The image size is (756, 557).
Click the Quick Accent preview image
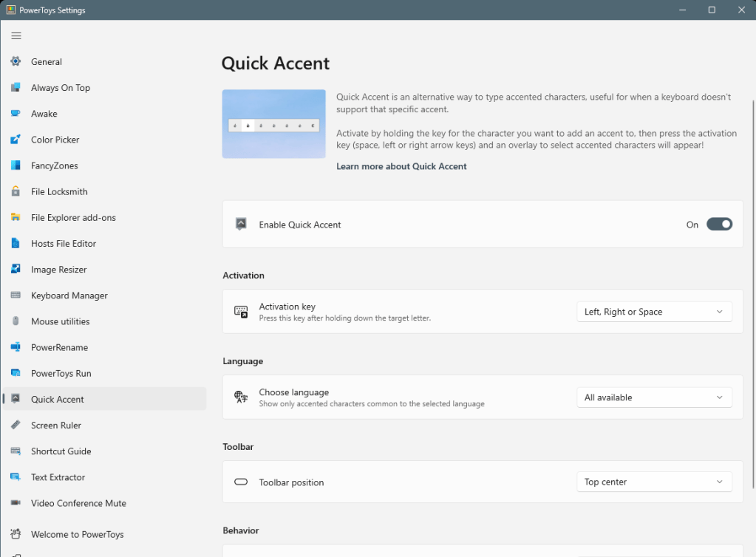274,124
